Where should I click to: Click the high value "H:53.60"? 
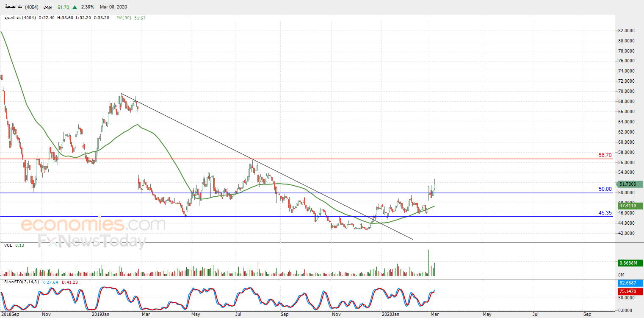pyautogui.click(x=65, y=17)
